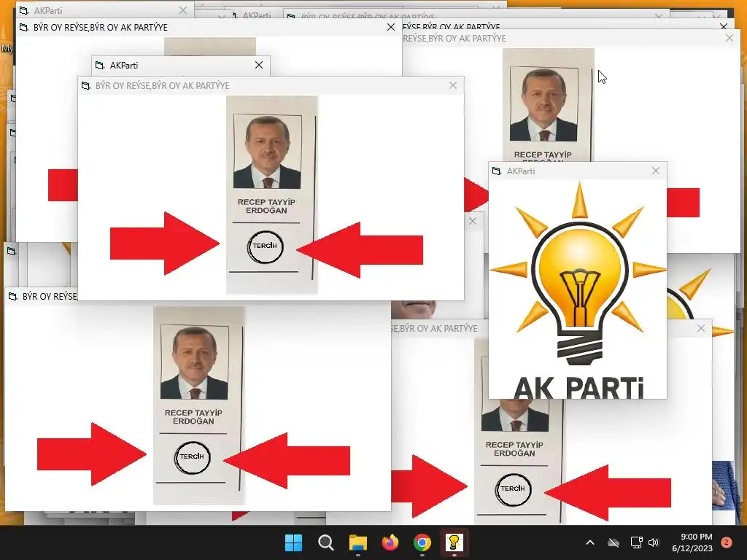Click the title icon of the small middle AKParti window
The width and height of the screenshot is (747, 560).
[99, 65]
